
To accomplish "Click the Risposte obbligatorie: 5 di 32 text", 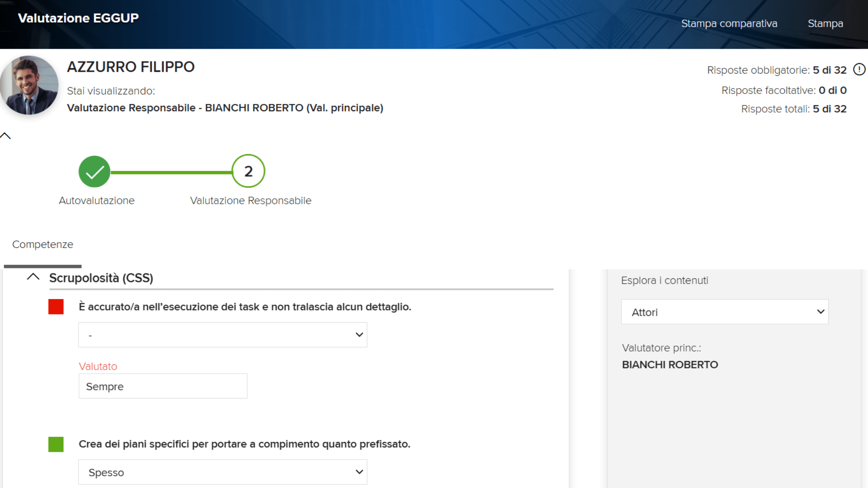I will (x=777, y=70).
